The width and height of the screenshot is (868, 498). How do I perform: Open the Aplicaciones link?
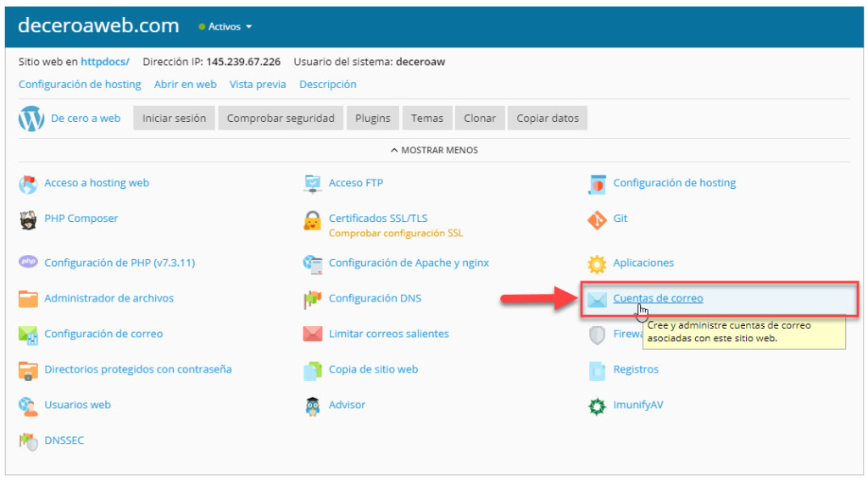(x=643, y=263)
